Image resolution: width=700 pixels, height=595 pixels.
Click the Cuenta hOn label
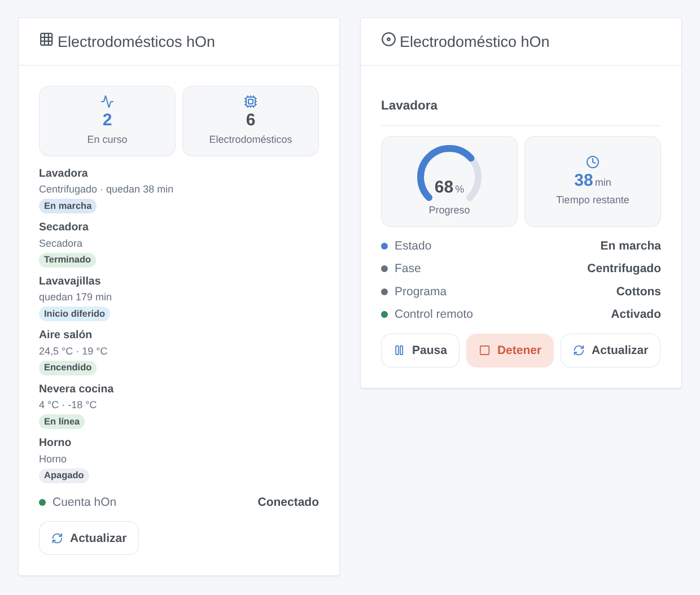point(84,502)
